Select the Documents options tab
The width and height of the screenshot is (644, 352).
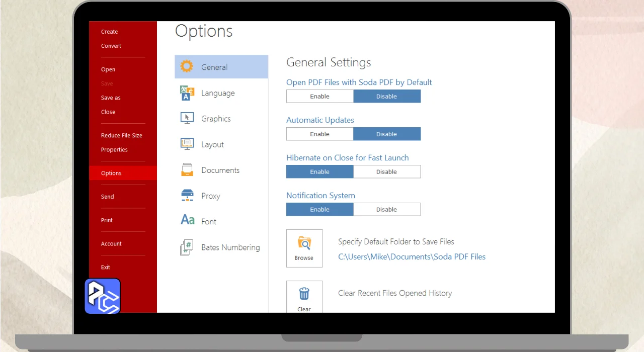(x=221, y=170)
